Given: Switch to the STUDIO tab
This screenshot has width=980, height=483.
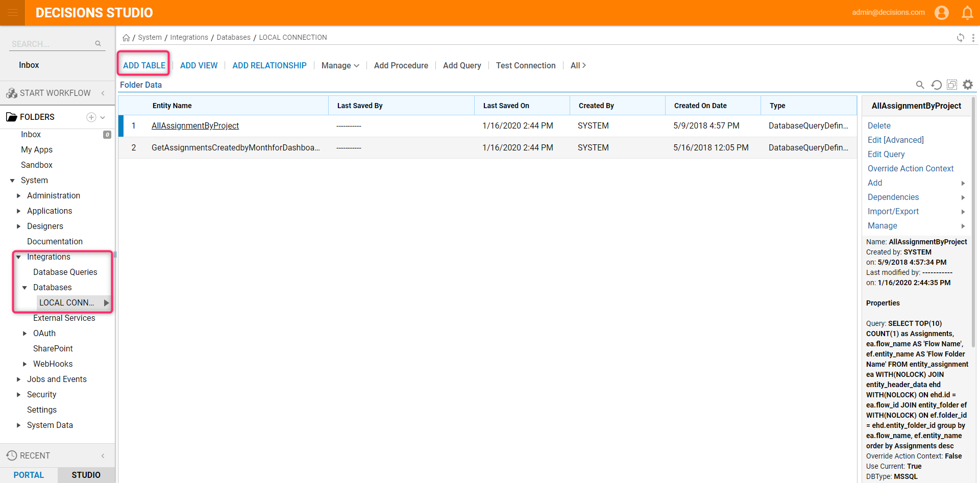Looking at the screenshot, I should [86, 475].
